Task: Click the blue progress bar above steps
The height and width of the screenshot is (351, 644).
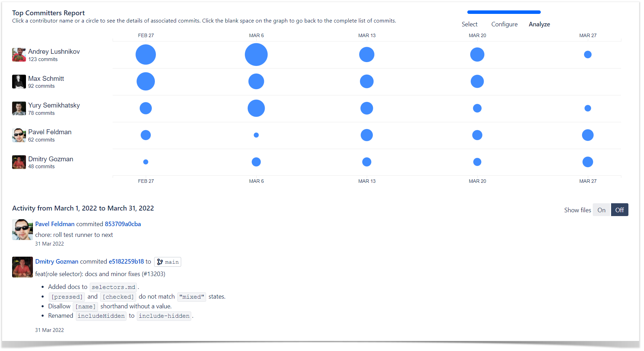Action: [504, 12]
